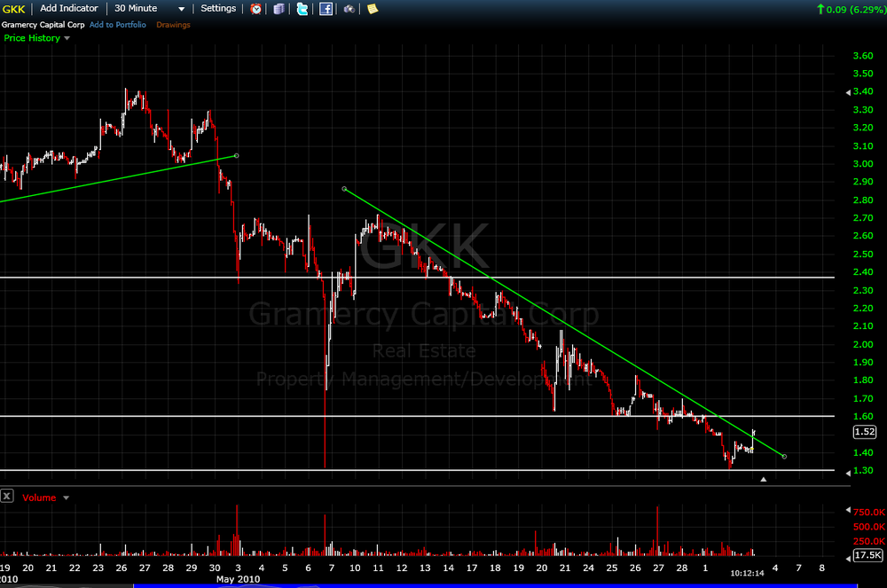Click the 250.0K volume axis label
Viewport: 887px width, 588px height.
(x=869, y=541)
